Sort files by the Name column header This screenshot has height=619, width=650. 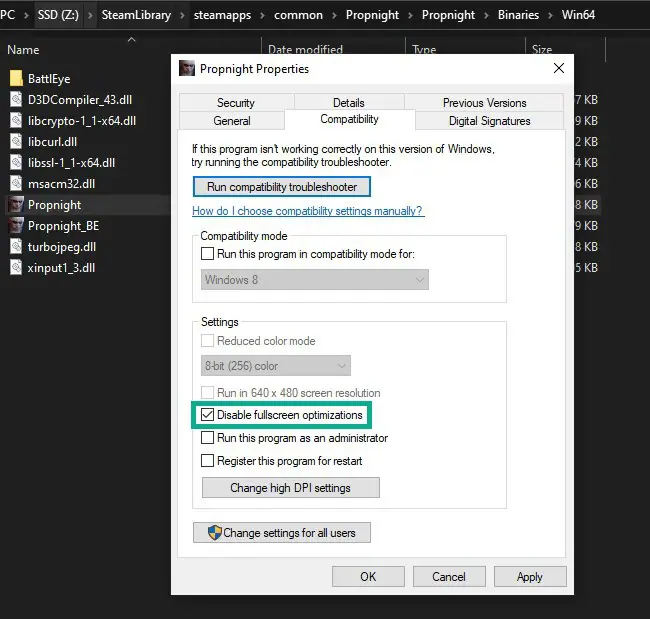coord(24,50)
